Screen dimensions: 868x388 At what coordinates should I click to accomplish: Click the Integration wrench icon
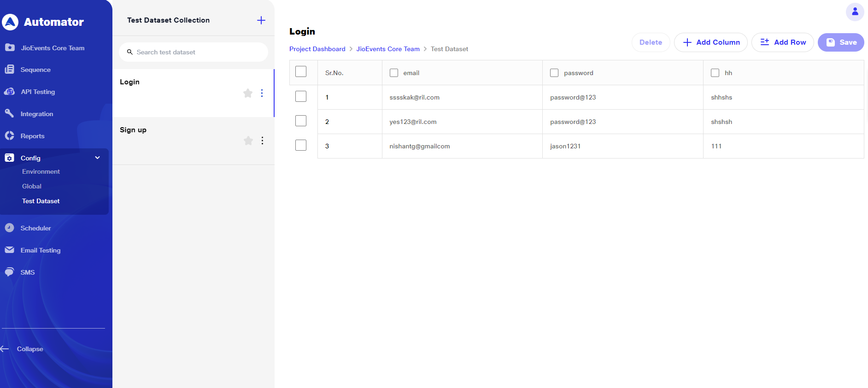tap(9, 113)
